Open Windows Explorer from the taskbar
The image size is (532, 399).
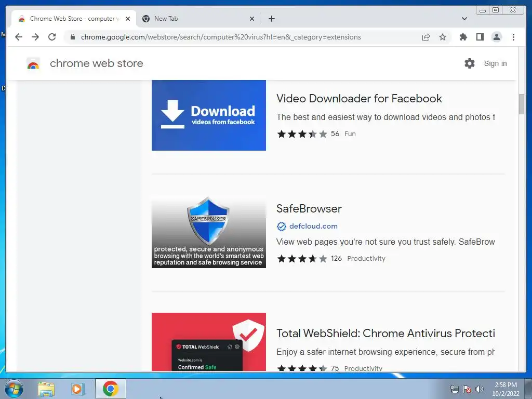pos(46,389)
